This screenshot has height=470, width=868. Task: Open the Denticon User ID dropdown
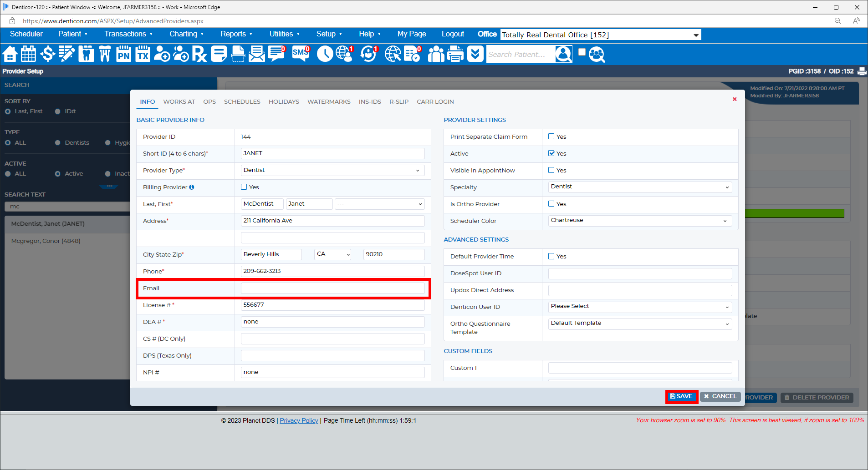tap(640, 307)
